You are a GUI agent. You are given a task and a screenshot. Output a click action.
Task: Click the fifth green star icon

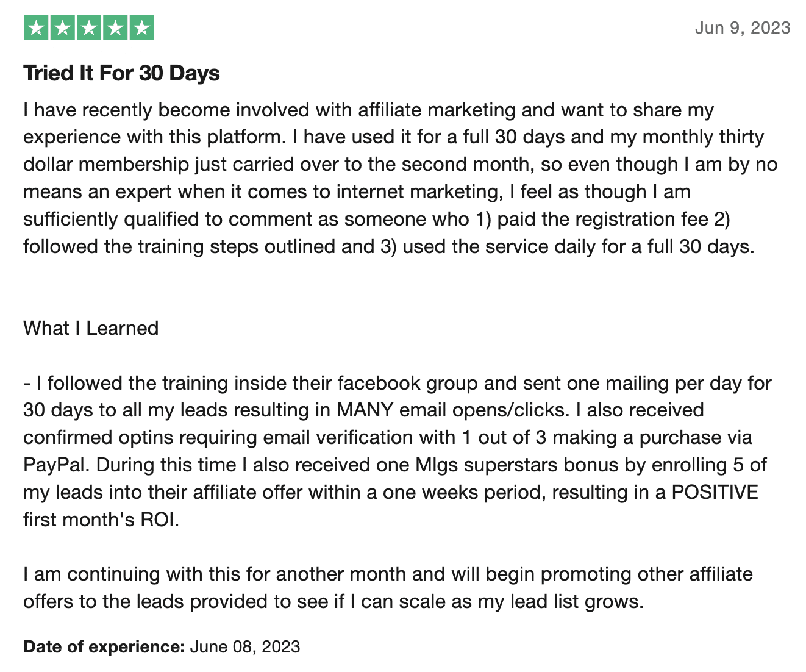[x=141, y=28]
